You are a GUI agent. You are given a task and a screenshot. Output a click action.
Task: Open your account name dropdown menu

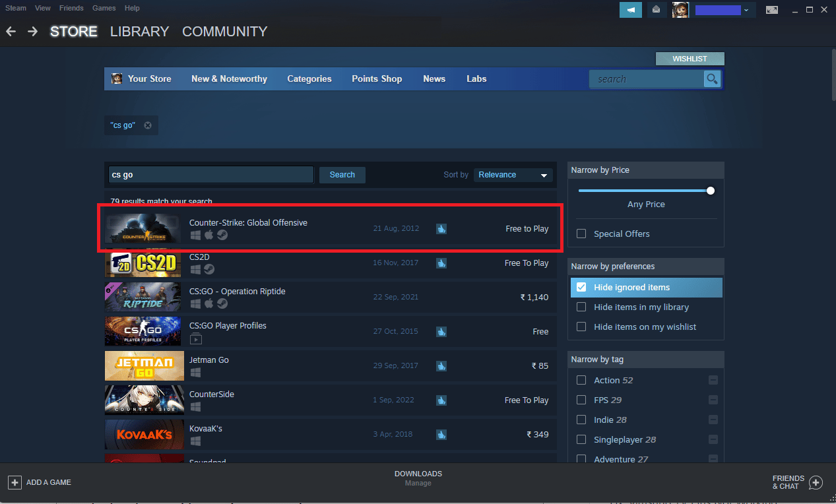pyautogui.click(x=724, y=10)
